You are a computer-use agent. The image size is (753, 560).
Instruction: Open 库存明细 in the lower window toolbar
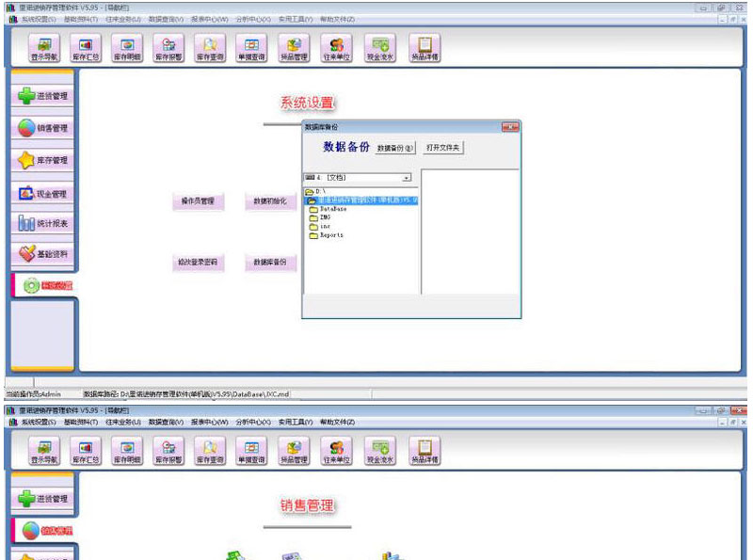click(127, 451)
